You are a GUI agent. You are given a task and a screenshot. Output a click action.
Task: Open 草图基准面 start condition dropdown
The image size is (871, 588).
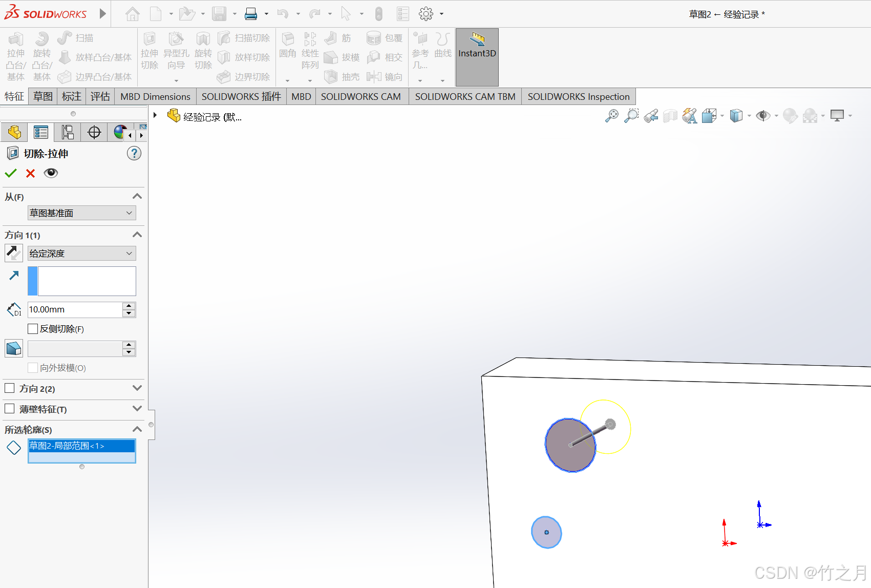[82, 213]
